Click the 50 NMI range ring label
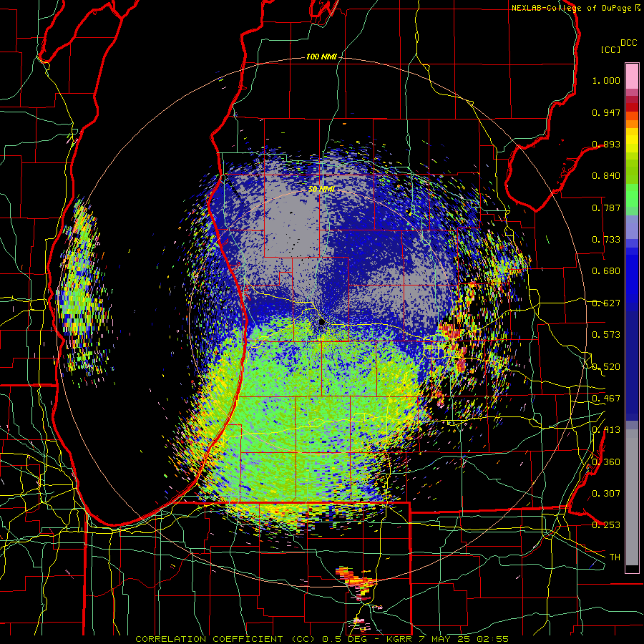The width and height of the screenshot is (644, 644). (321, 189)
